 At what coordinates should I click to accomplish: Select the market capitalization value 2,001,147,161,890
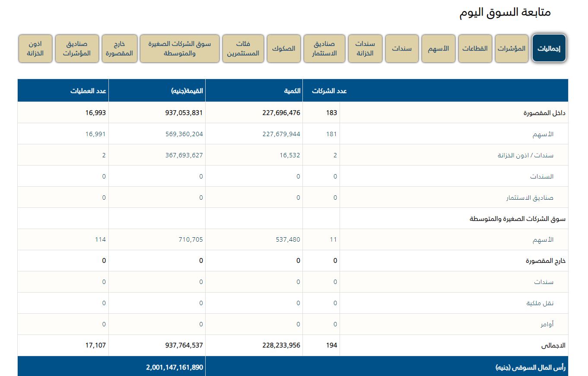(175, 367)
